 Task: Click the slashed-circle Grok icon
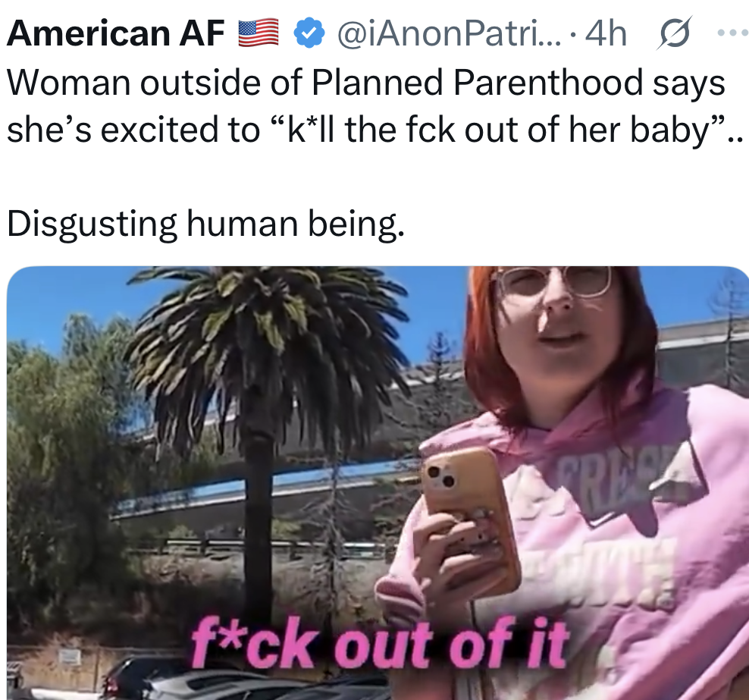point(674,33)
